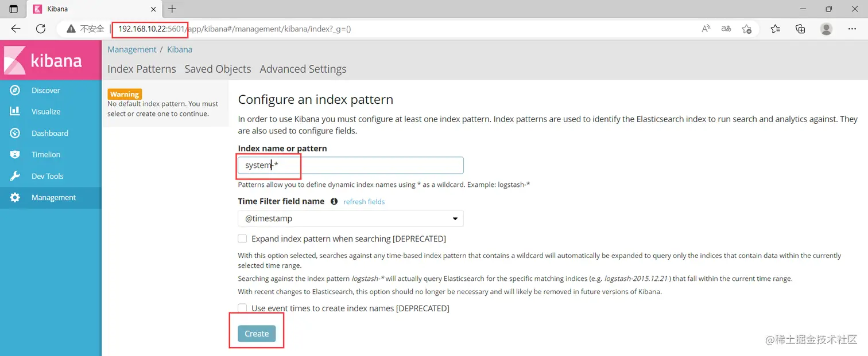Open the Dashboard gauge icon

pyautogui.click(x=15, y=133)
